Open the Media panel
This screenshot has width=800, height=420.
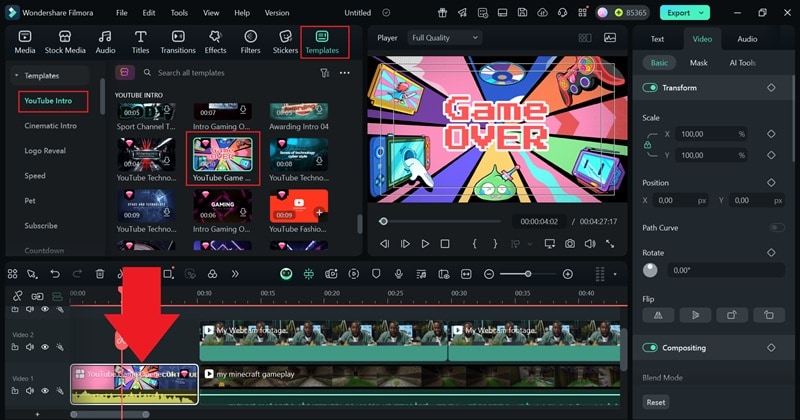(24, 42)
